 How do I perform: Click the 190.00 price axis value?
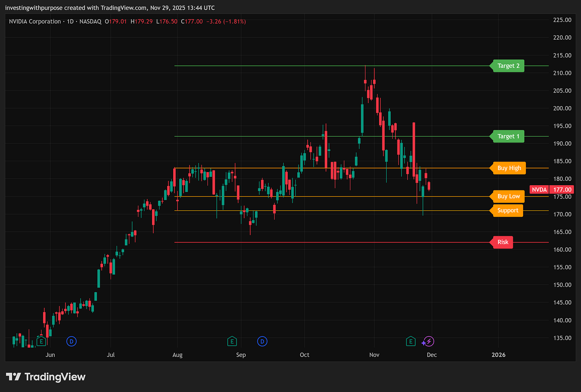(562, 143)
